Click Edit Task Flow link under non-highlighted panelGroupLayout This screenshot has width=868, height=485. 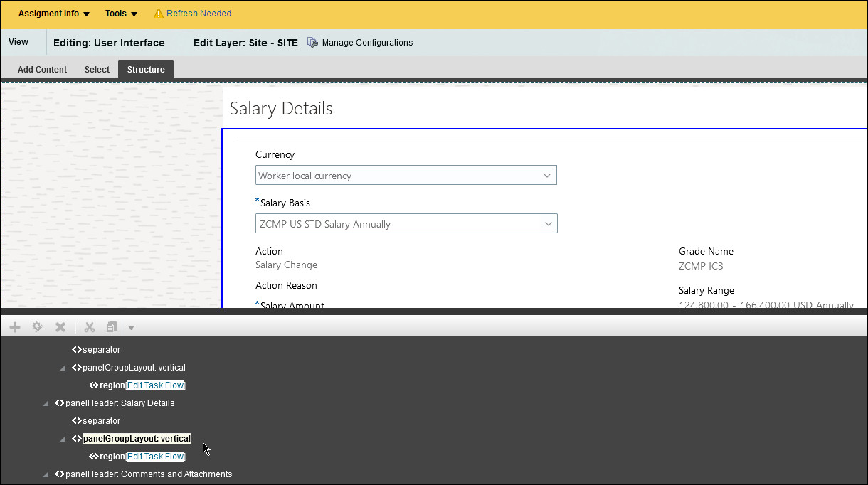(x=155, y=385)
